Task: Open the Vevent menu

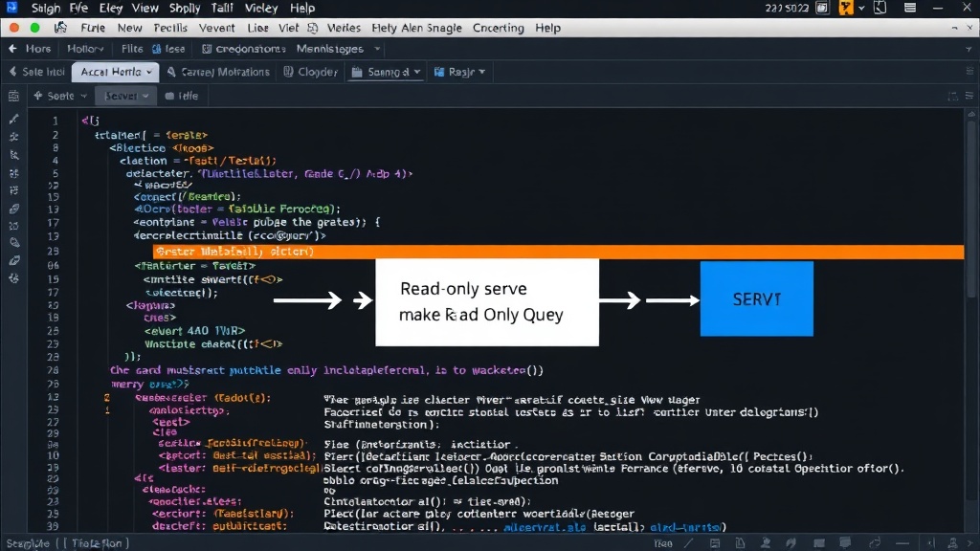Action: pos(216,28)
